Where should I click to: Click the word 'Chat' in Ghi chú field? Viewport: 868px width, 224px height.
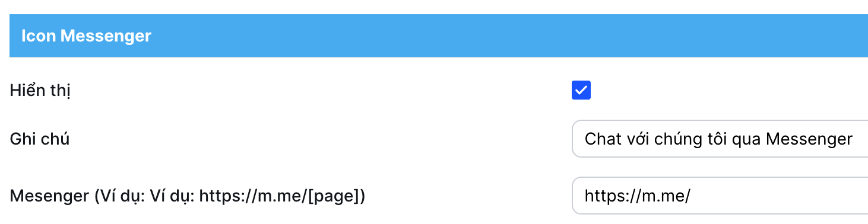601,139
